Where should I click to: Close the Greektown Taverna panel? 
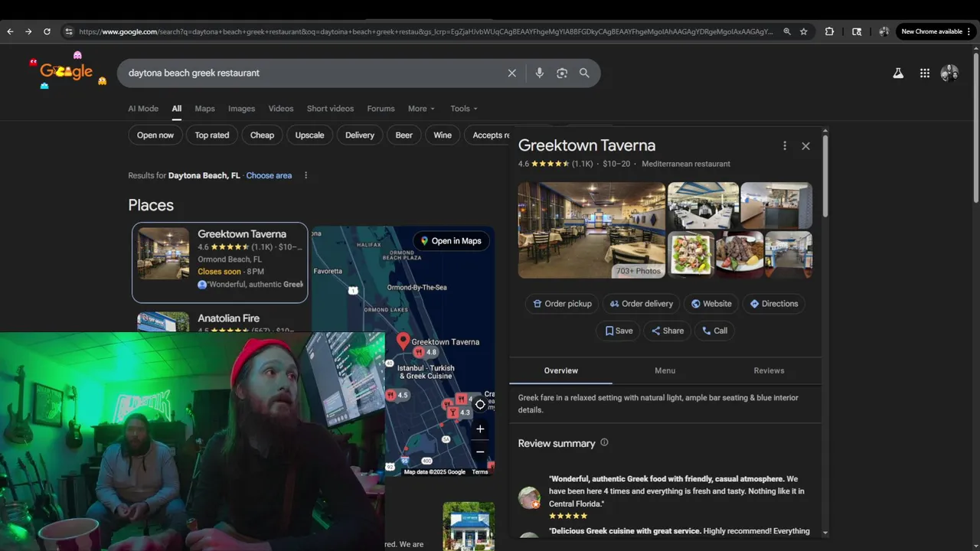pyautogui.click(x=805, y=145)
